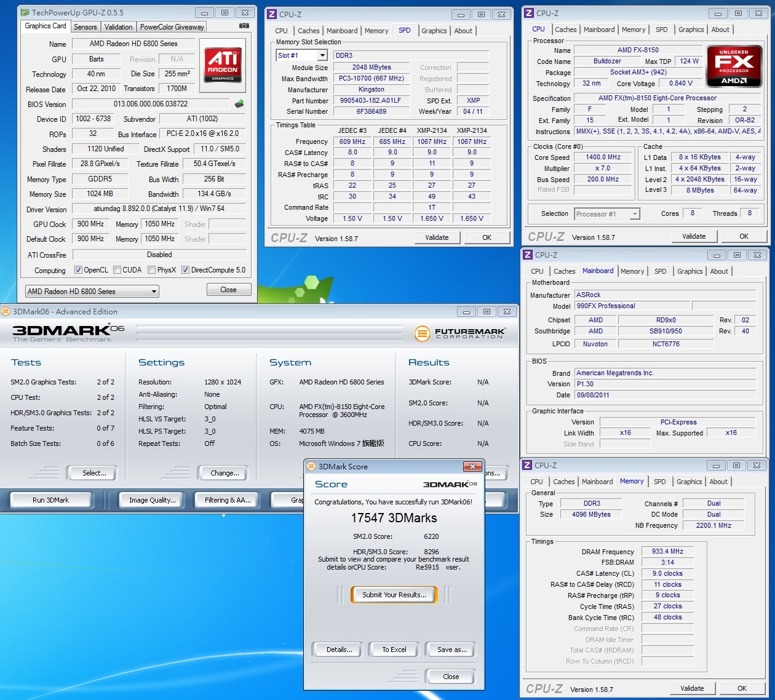
Task: Open the Slot #1 memory slot dropdown
Action: click(x=301, y=55)
